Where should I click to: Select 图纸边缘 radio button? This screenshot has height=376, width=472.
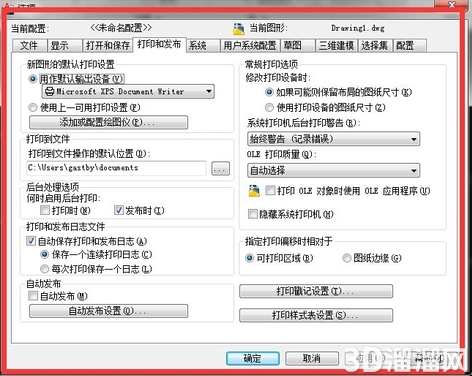(347, 258)
